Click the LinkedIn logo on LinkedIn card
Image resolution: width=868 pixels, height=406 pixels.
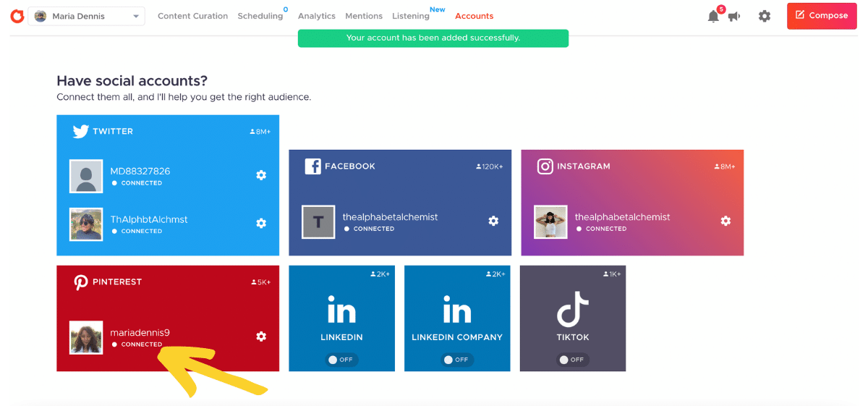coord(341,311)
